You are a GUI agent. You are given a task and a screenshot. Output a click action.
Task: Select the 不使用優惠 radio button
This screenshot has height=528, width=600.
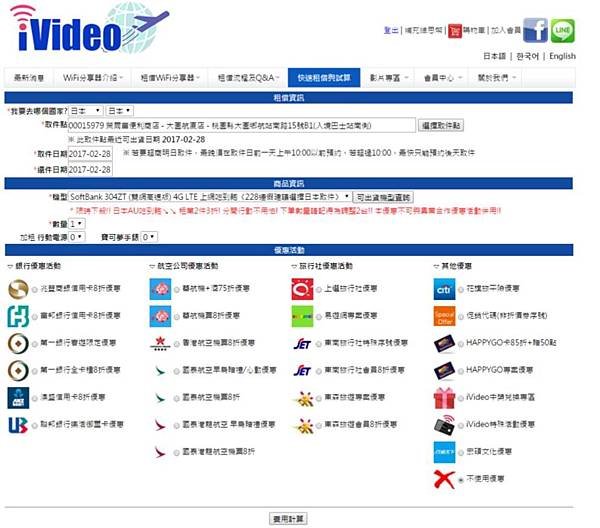pyautogui.click(x=461, y=480)
